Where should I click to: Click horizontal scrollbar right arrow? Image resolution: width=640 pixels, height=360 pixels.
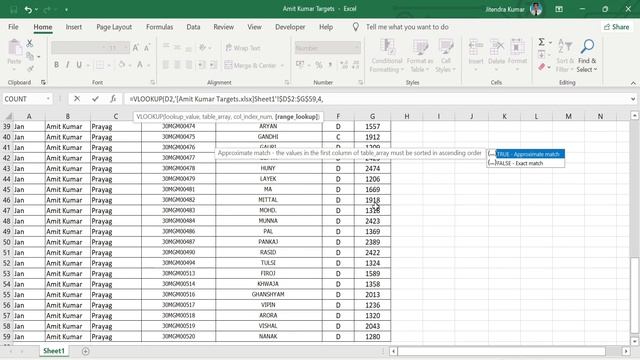(x=626, y=351)
